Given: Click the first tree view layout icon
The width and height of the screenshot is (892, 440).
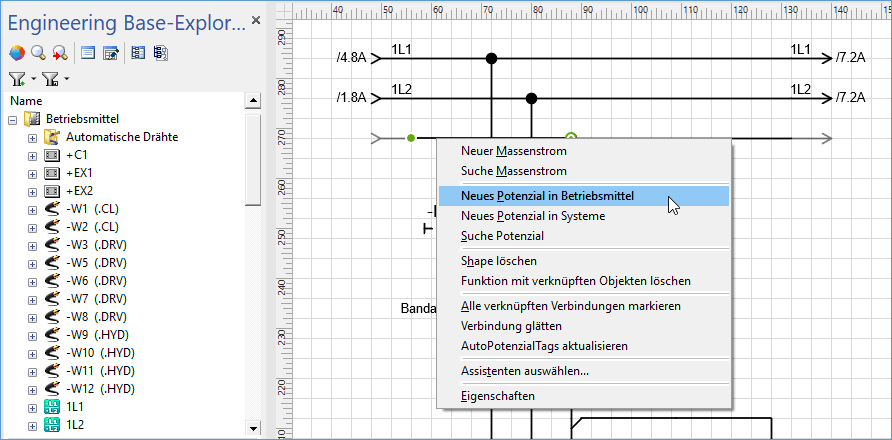Looking at the screenshot, I should click(138, 53).
